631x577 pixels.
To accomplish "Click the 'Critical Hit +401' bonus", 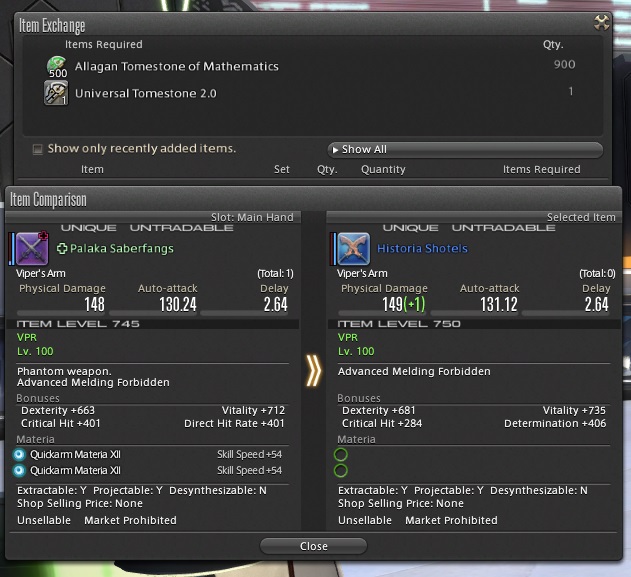I will click(x=61, y=423).
